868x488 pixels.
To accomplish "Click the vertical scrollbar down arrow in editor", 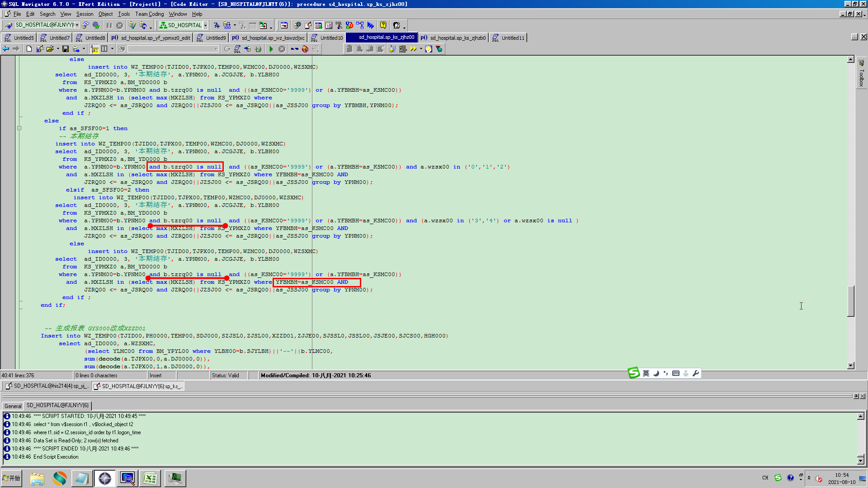I will pyautogui.click(x=850, y=366).
